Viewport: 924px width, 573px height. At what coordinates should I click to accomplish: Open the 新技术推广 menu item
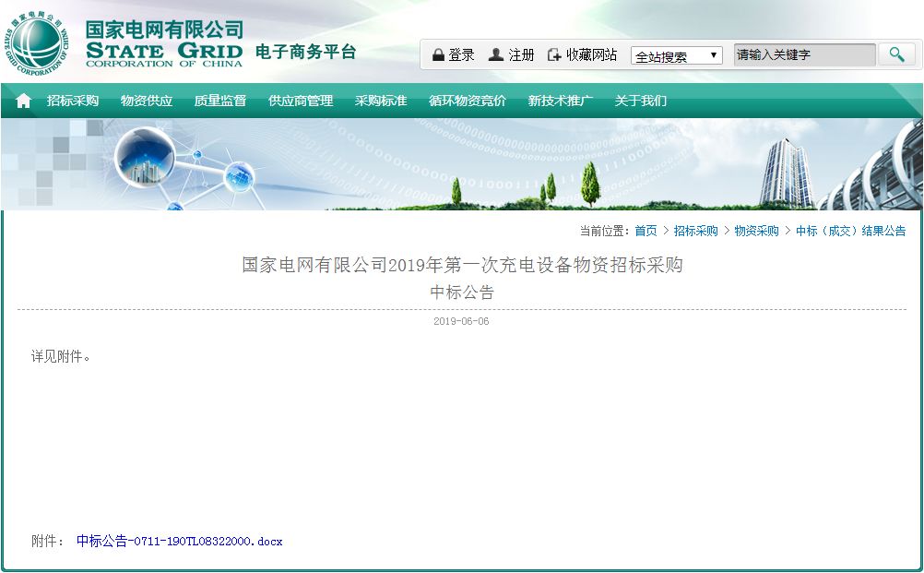[x=561, y=101]
